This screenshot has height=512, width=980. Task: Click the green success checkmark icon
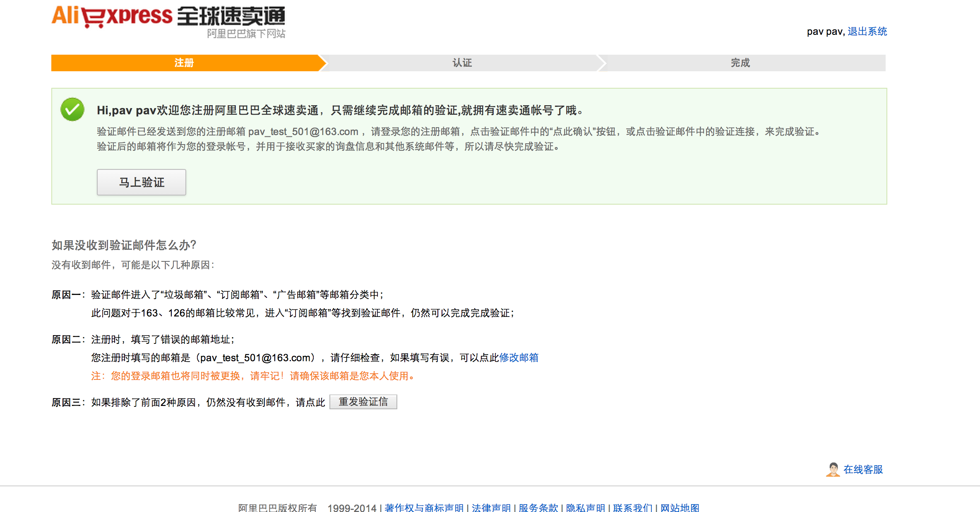[x=72, y=109]
